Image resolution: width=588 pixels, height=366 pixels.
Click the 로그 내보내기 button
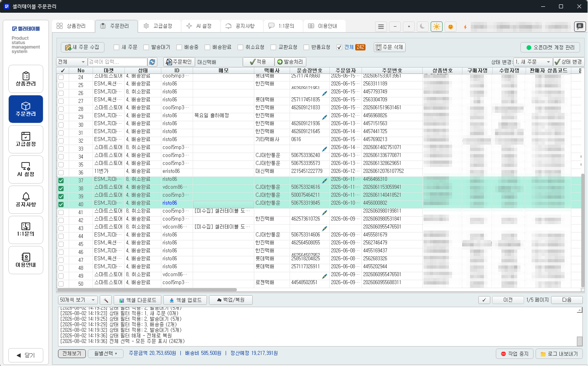[x=559, y=354]
